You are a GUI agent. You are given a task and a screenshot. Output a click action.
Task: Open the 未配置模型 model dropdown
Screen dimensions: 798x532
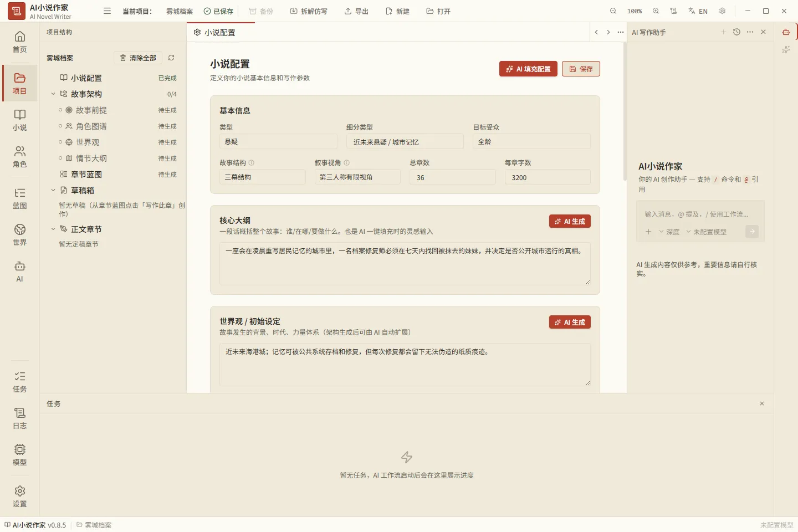click(707, 232)
